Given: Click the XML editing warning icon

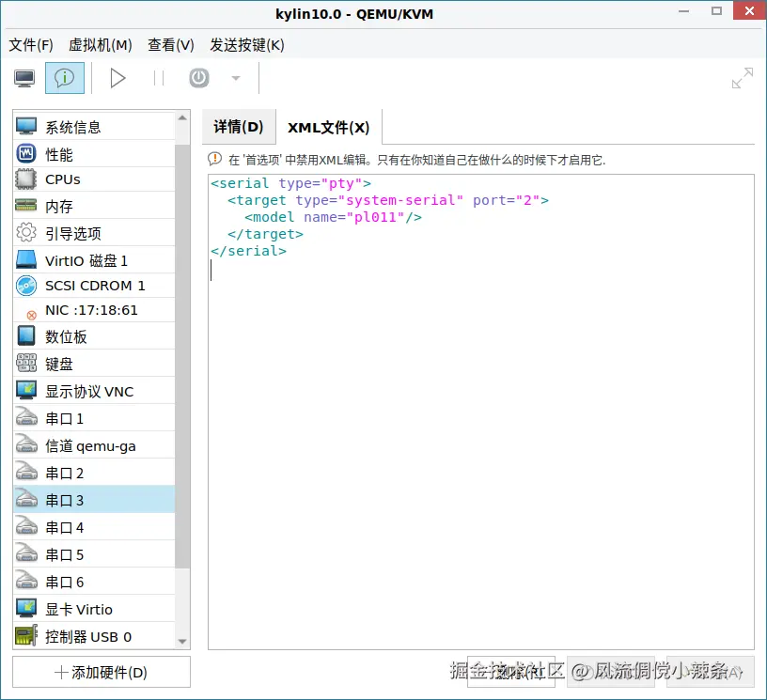Looking at the screenshot, I should point(214,159).
